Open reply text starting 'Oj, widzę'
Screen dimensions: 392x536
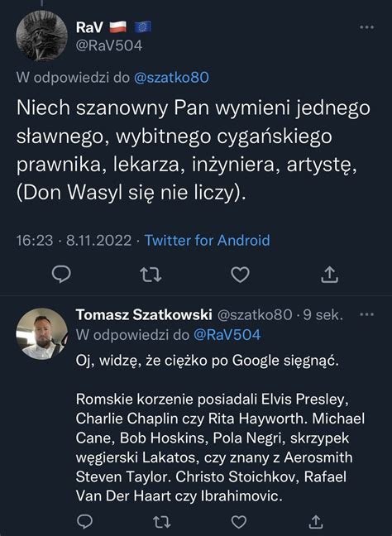(207, 361)
